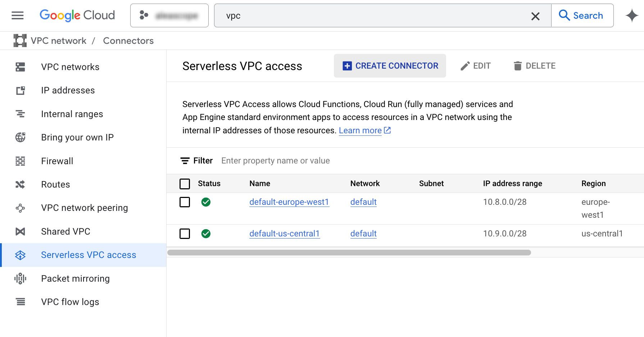Open Packet mirroring menu item
This screenshot has width=644, height=337.
[75, 278]
